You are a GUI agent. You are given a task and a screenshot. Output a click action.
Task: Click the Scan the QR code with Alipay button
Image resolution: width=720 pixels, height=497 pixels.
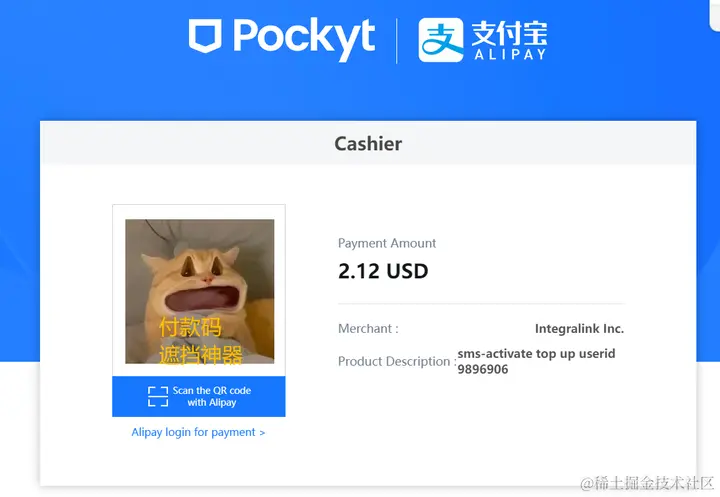point(199,396)
